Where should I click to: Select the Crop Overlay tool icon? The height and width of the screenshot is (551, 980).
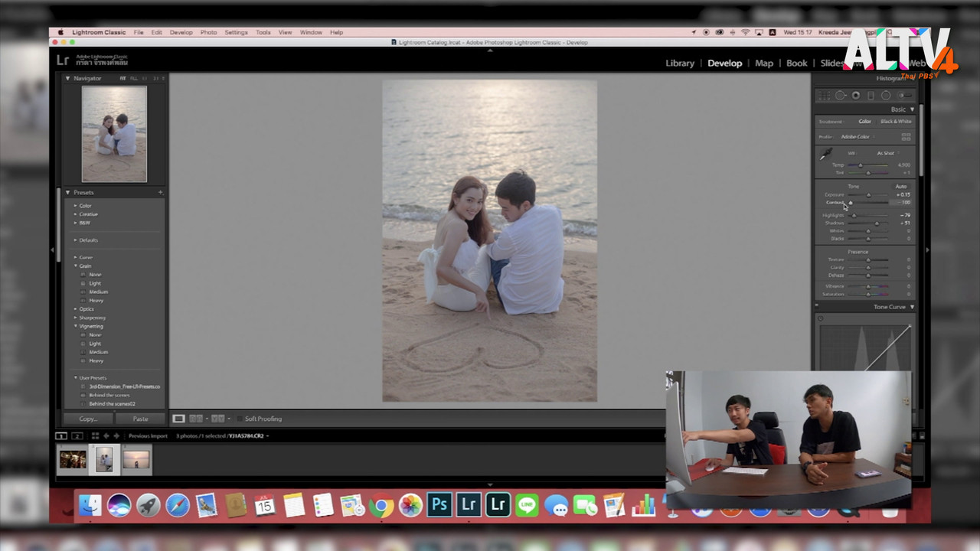[825, 96]
